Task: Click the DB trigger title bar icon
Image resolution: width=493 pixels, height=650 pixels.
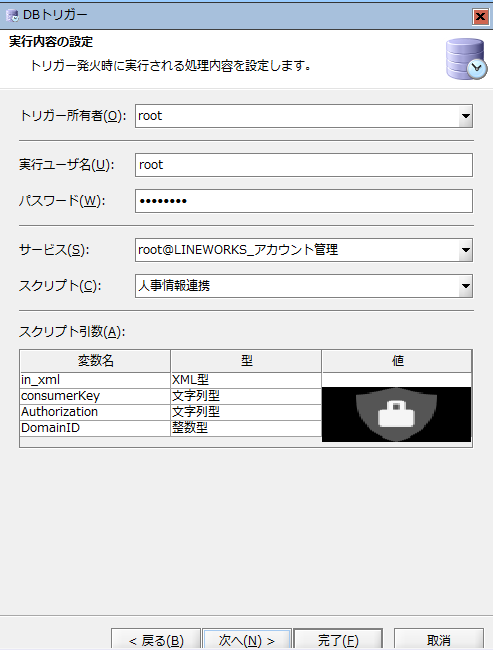Action: pos(12,15)
